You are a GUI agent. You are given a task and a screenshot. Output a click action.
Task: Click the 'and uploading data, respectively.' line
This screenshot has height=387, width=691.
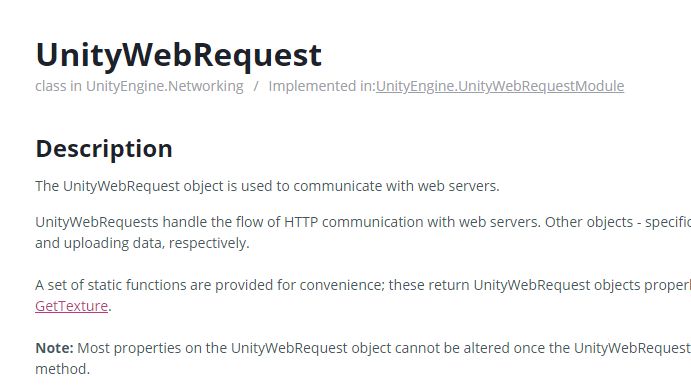point(142,243)
